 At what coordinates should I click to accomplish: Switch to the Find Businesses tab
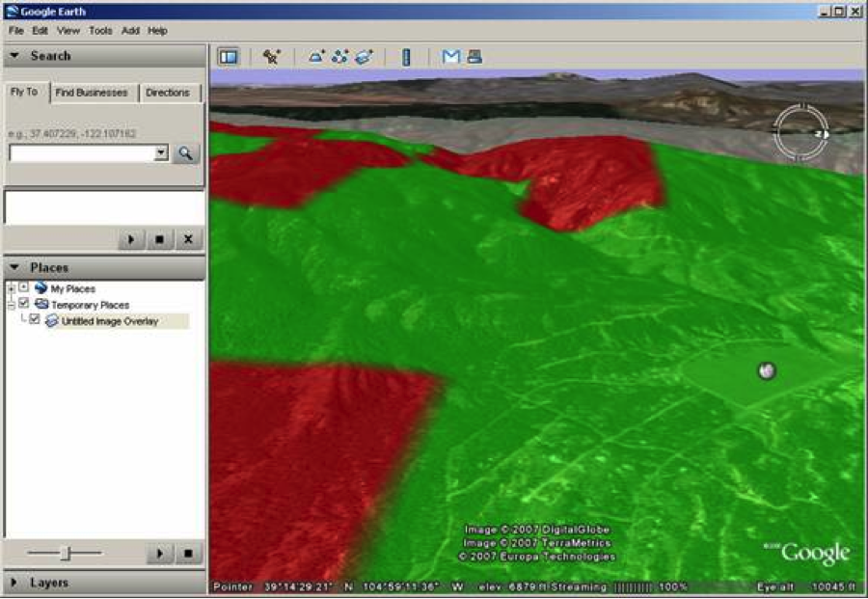[x=91, y=93]
